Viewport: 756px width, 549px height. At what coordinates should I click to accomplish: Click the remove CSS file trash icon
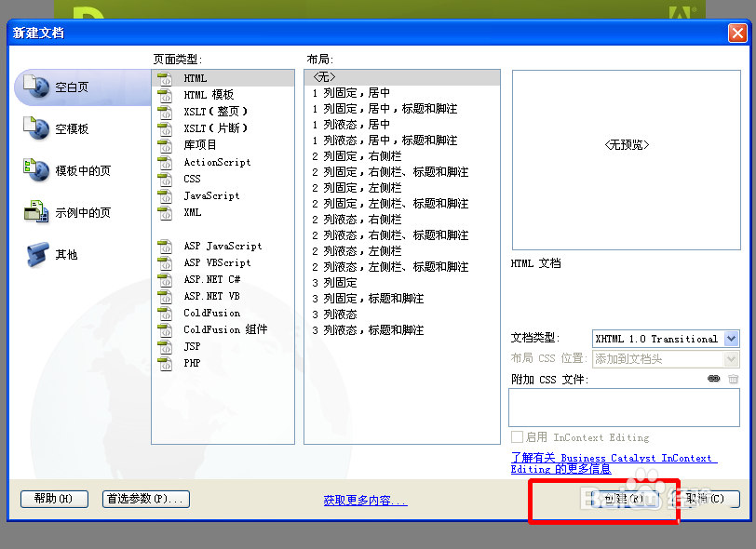point(733,379)
